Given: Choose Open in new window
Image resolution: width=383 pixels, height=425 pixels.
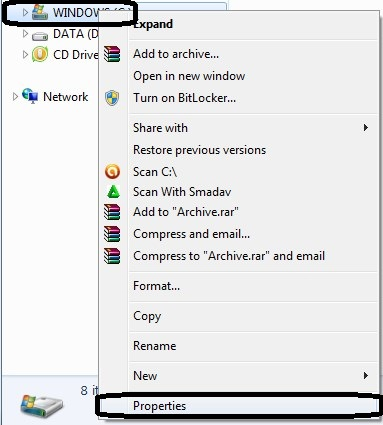Looking at the screenshot, I should point(239,76).
